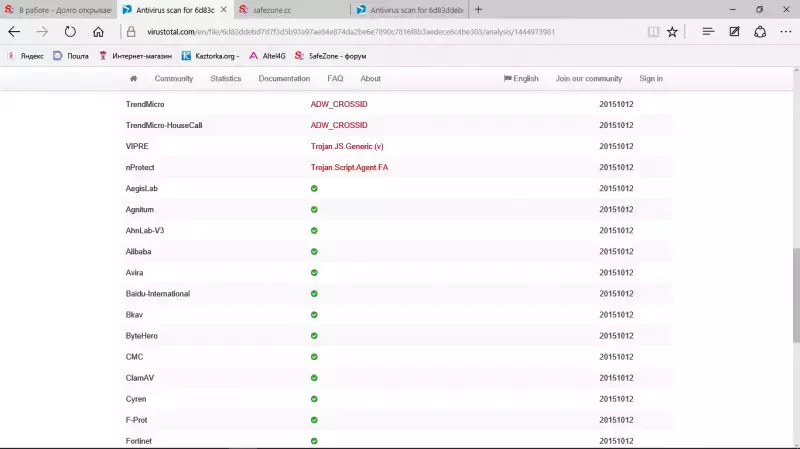This screenshot has height=449, width=800.
Task: Click the nProtect engine name
Action: coord(140,167)
